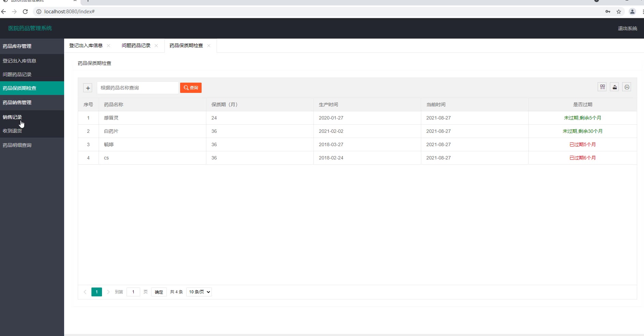Click the 未过期,剩余30个月 status cell
The width and height of the screenshot is (644, 336).
583,131
